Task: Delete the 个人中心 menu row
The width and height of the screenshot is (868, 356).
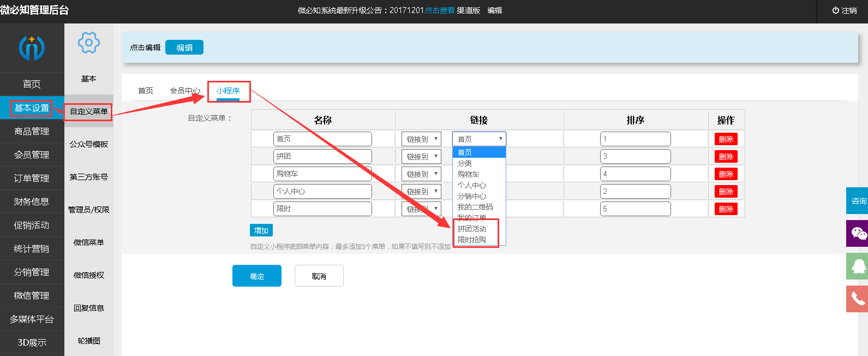Action: pos(726,192)
